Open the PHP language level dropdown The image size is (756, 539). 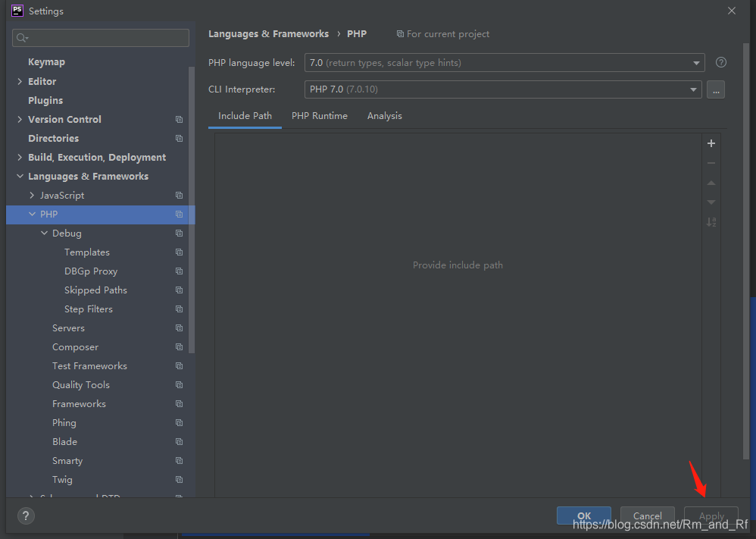pos(505,63)
